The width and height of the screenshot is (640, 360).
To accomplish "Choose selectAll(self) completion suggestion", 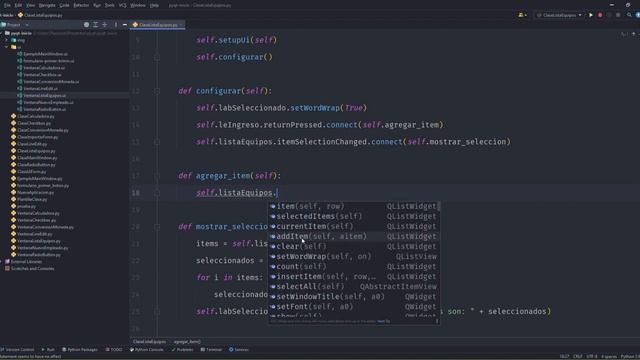I will (353, 287).
